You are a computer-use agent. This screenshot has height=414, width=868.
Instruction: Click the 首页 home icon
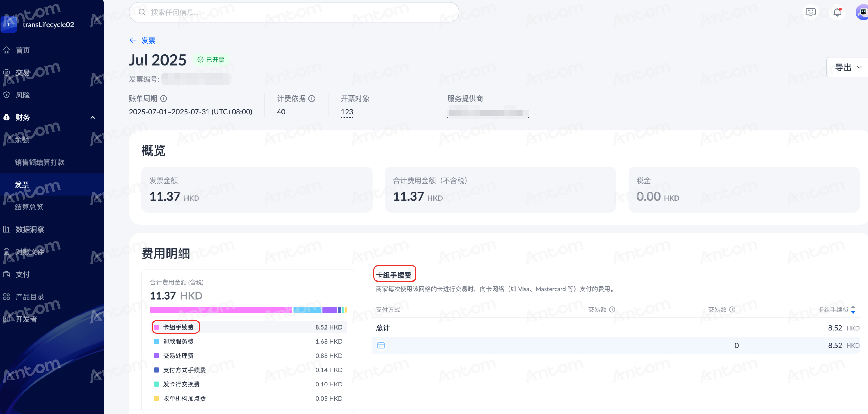click(x=6, y=50)
